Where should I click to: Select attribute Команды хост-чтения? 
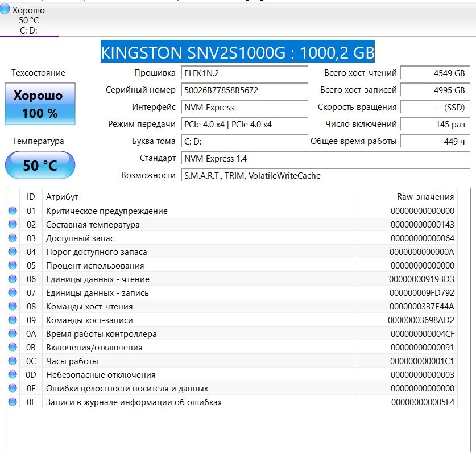[x=89, y=307]
